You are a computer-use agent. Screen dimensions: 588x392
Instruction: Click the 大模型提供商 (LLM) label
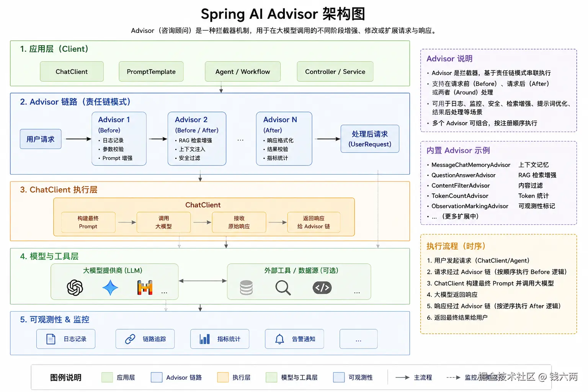tap(113, 271)
